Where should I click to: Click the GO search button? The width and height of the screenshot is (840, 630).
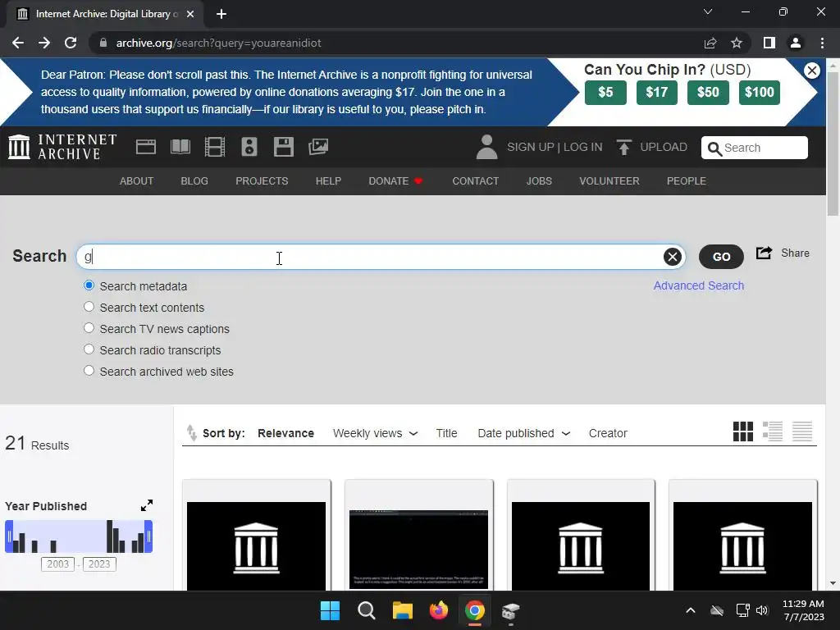(721, 257)
